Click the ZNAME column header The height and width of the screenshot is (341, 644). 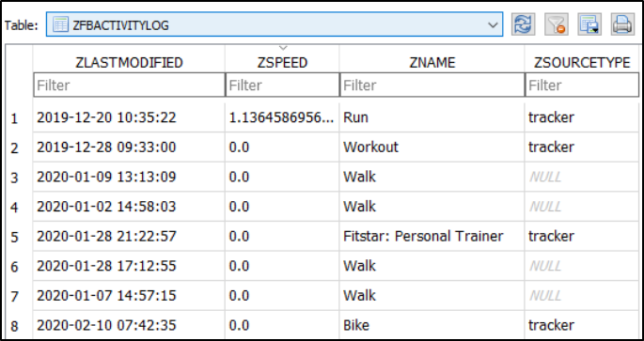(x=432, y=62)
